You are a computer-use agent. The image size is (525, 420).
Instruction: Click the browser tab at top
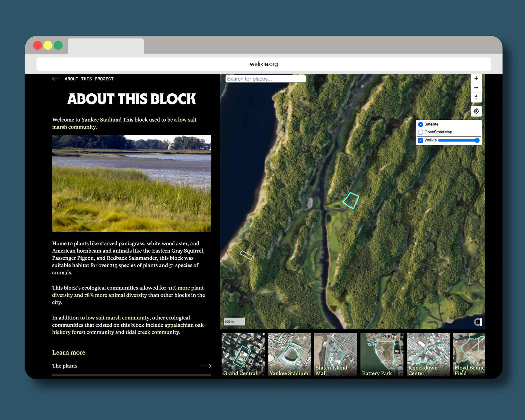[x=106, y=46]
